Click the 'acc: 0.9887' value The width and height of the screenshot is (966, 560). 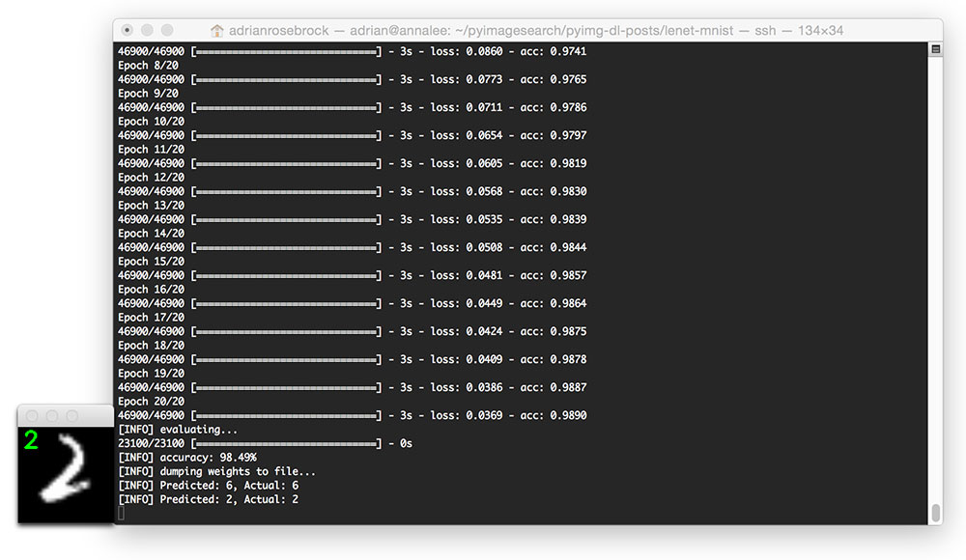tap(554, 387)
